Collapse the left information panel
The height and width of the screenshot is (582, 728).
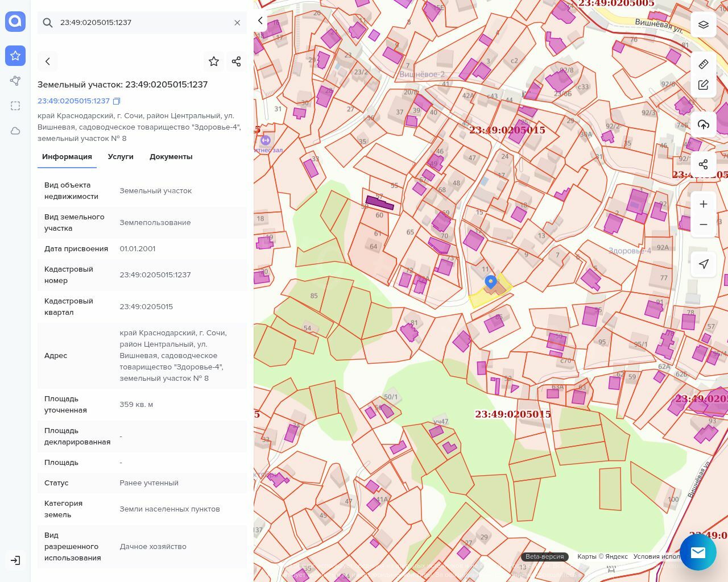click(x=260, y=21)
